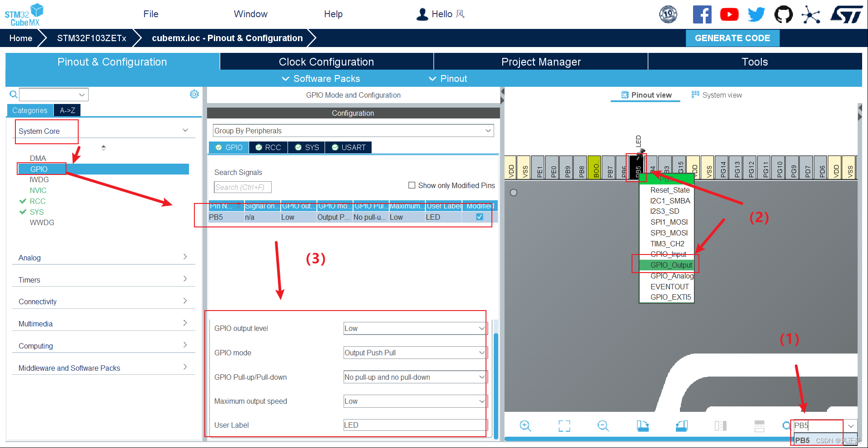Screen dimensions: 868x448
Task: Open the Software Packs dropdown menu
Action: (321, 79)
